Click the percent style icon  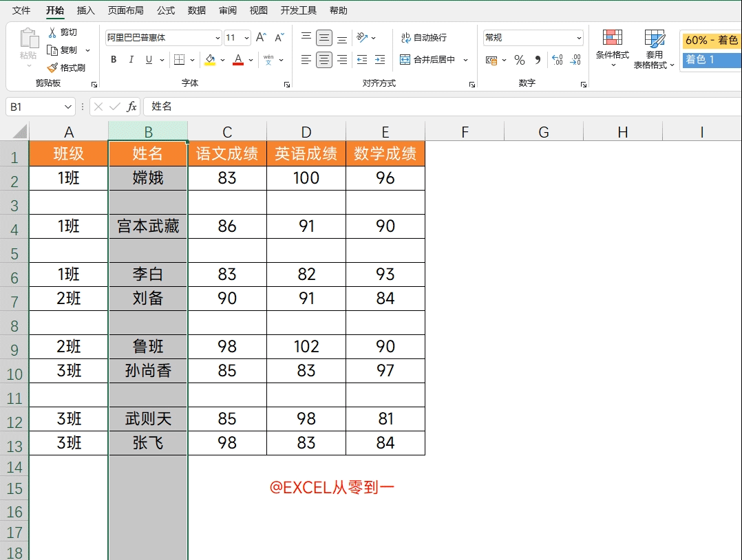(x=519, y=61)
